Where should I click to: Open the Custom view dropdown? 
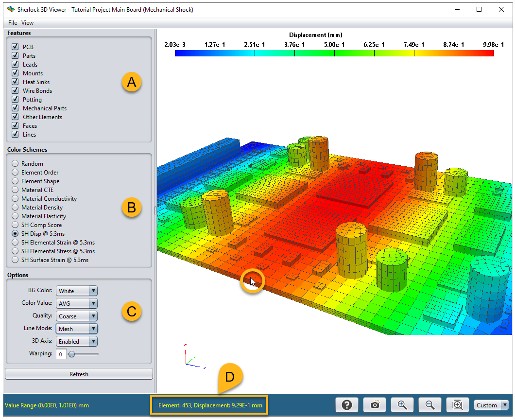(491, 405)
